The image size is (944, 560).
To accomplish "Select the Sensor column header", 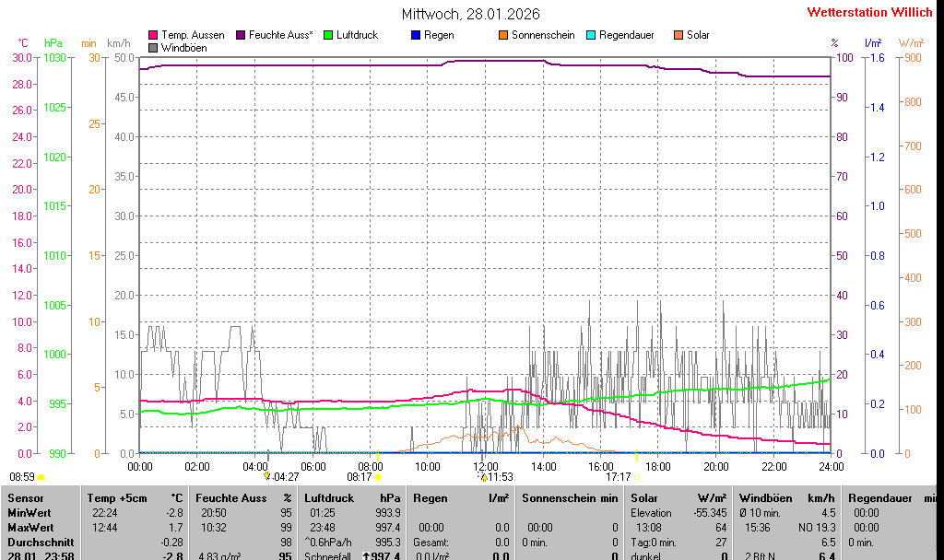I will point(25,498).
